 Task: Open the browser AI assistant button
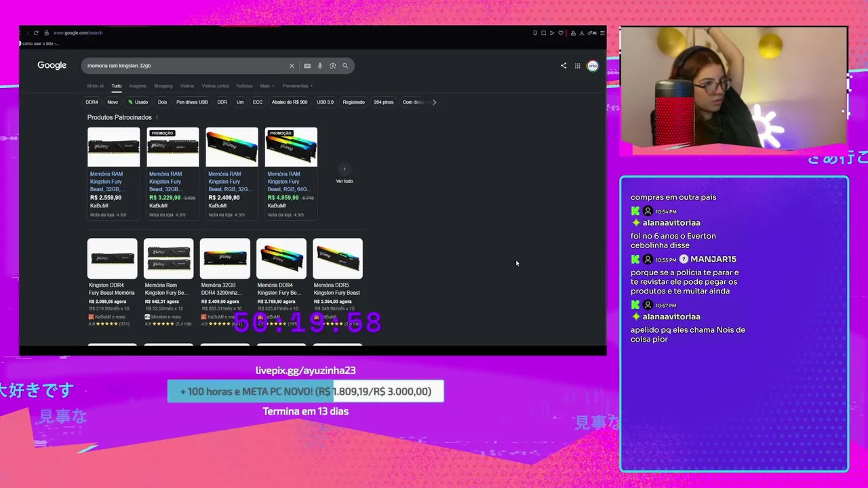[x=593, y=33]
